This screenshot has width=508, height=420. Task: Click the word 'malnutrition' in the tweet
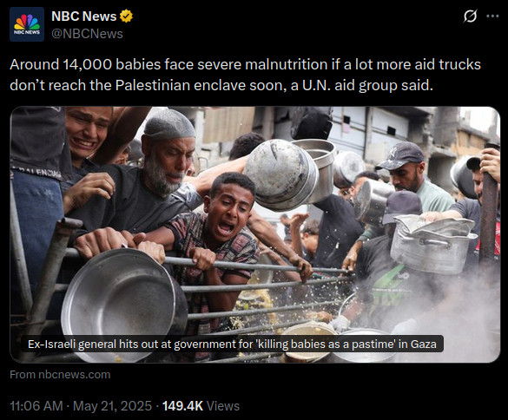(286, 64)
